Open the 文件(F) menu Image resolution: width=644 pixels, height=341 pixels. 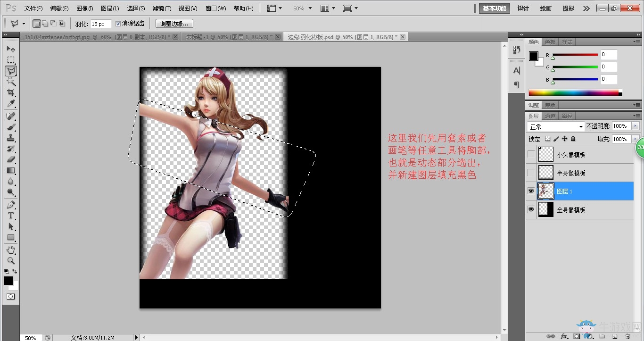coord(33,8)
